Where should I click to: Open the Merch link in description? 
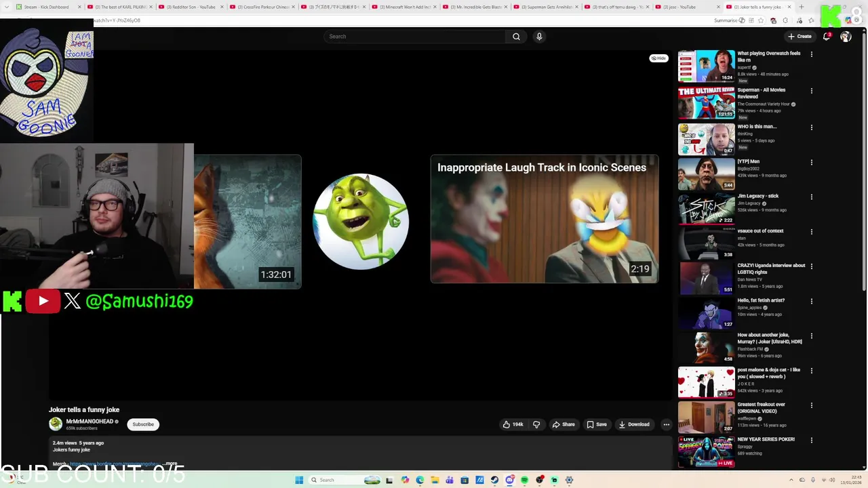115,464
